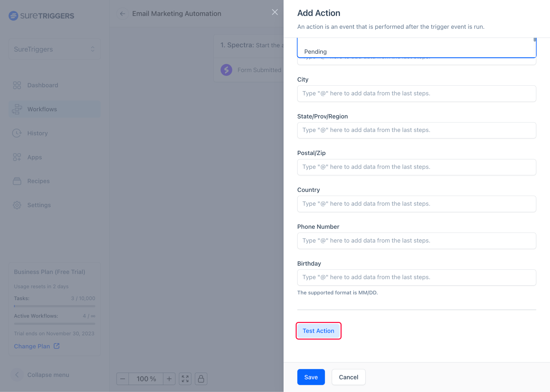550x392 pixels.
Task: Click the Workflows icon in sidebar
Action: tap(17, 109)
